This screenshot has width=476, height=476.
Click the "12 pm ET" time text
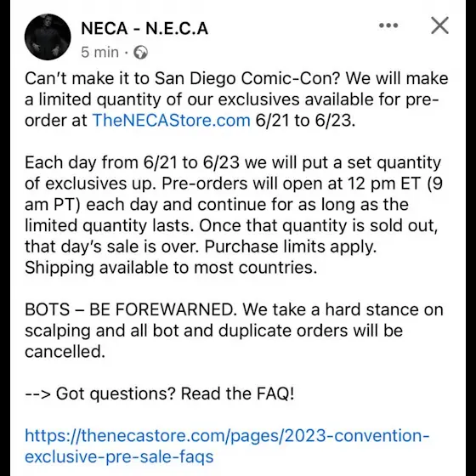384,184
